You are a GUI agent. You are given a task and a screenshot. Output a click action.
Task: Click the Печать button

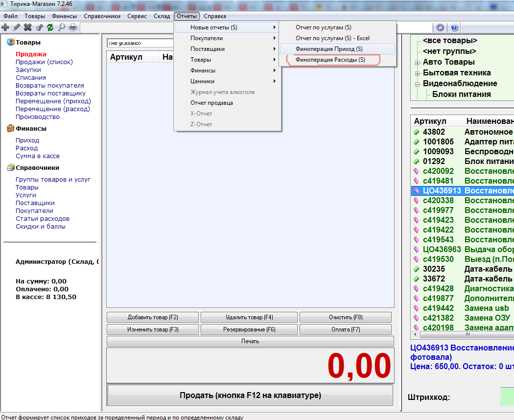pyautogui.click(x=250, y=341)
